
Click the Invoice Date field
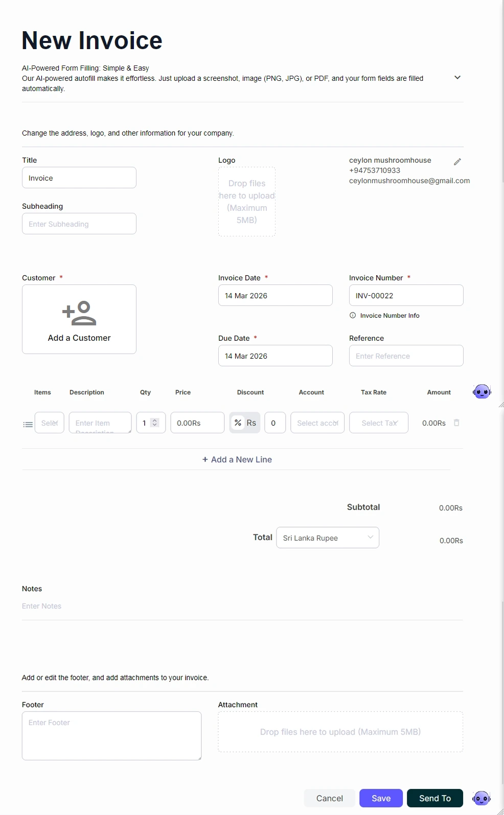(x=275, y=296)
